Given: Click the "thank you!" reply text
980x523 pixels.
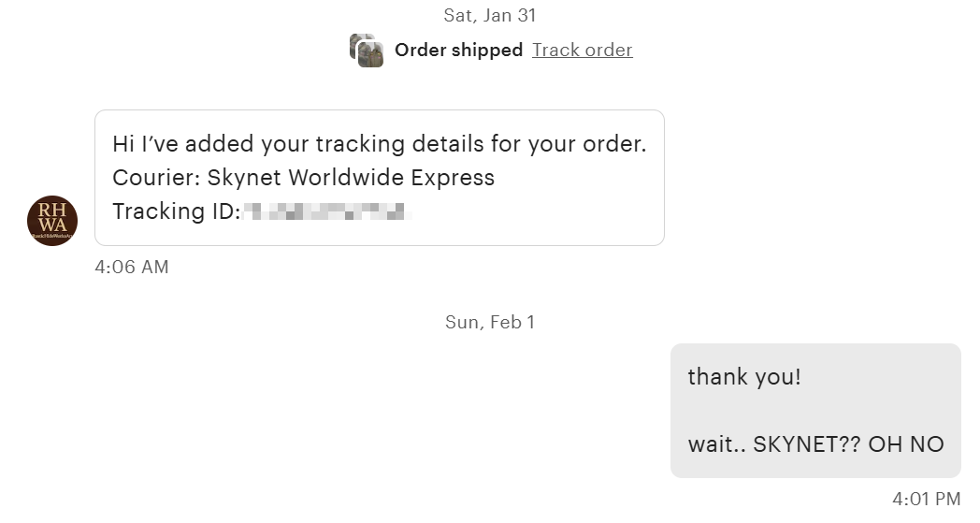Looking at the screenshot, I should coord(744,377).
